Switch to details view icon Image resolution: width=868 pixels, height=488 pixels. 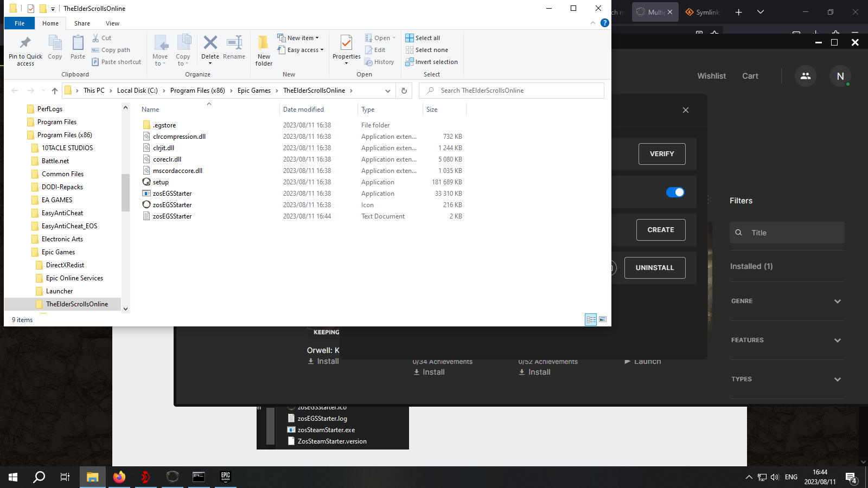coord(591,319)
